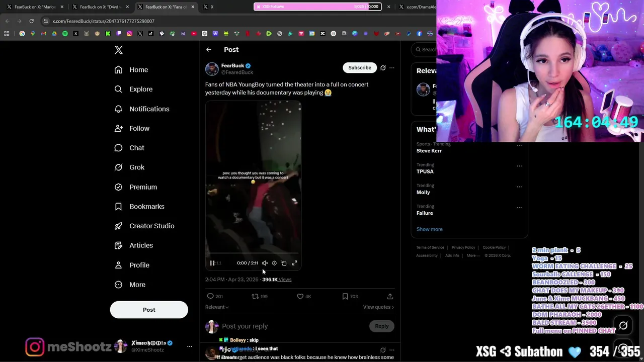The width and height of the screenshot is (644, 362).
Task: Open Chat in the sidebar
Action: click(x=129, y=148)
